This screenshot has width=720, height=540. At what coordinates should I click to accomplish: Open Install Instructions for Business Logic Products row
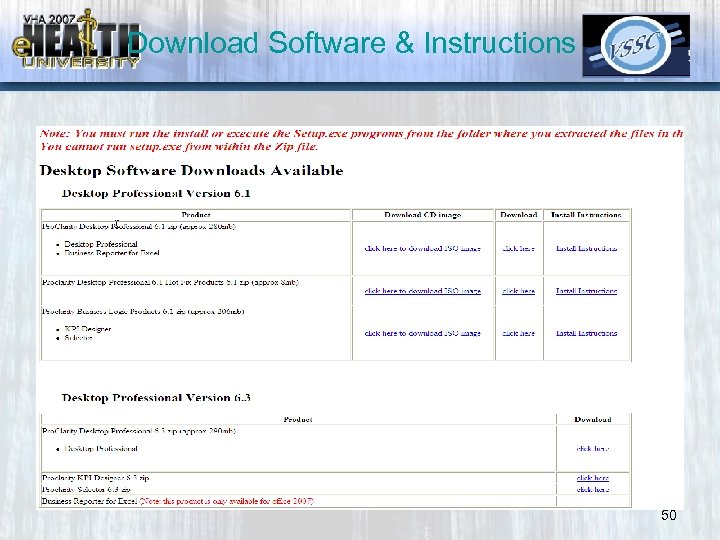point(586,333)
